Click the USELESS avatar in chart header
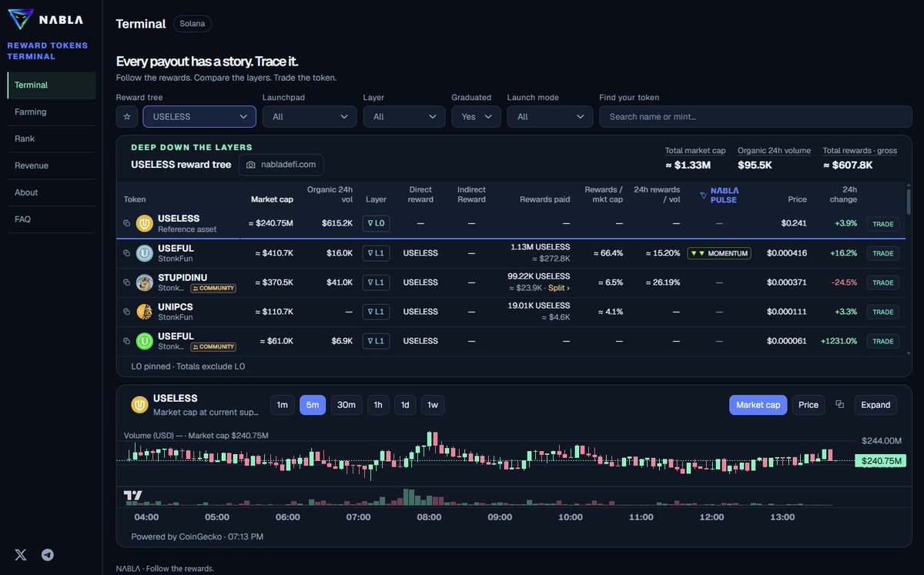This screenshot has height=575, width=924. click(x=140, y=405)
